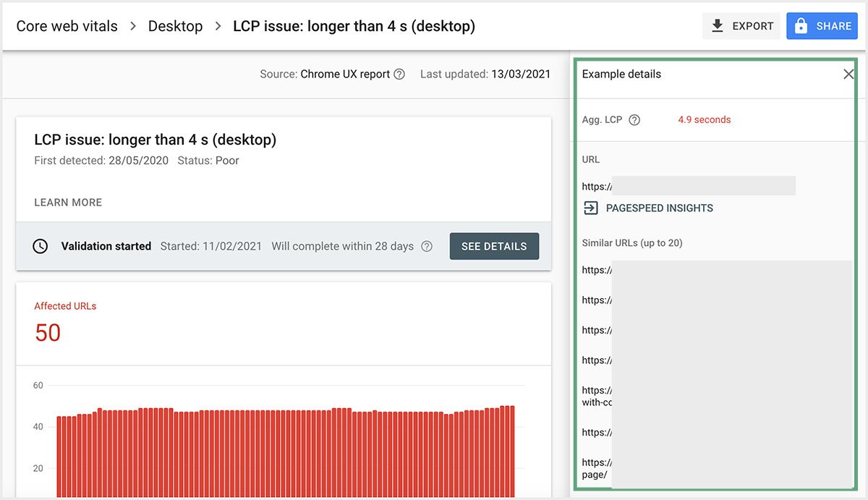The height and width of the screenshot is (500, 868).
Task: Click the Share lock icon button
Action: click(x=801, y=26)
